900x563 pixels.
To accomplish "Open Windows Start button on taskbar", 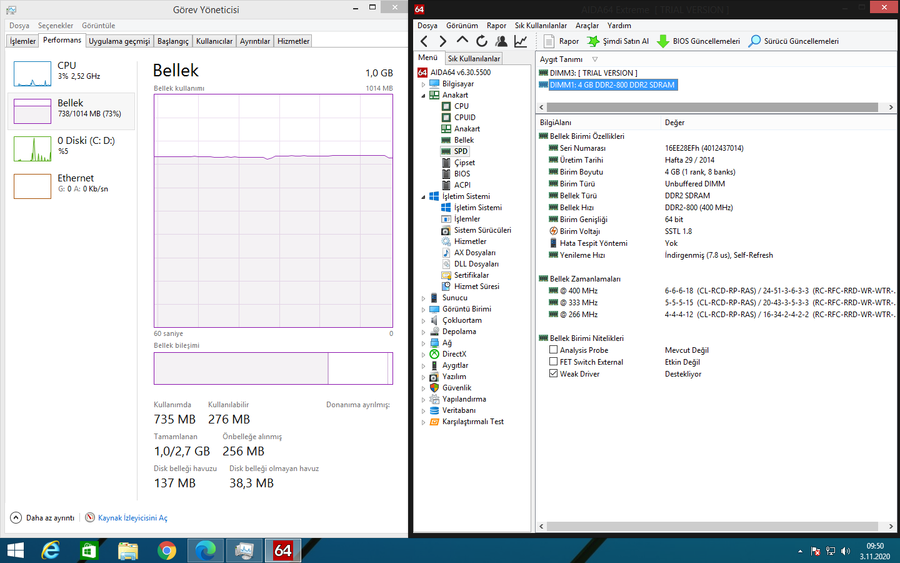I will coord(15,551).
